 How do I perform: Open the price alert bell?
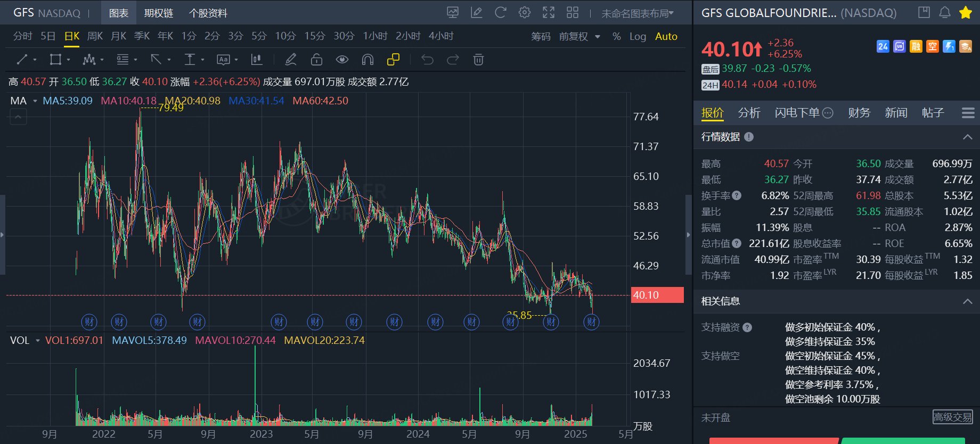[x=944, y=13]
